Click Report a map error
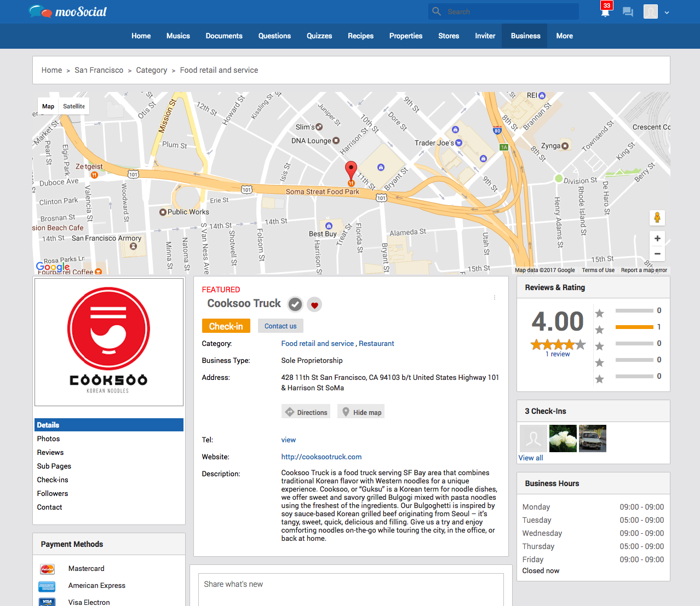Screen dimensions: 700x606 pyautogui.click(x=644, y=270)
